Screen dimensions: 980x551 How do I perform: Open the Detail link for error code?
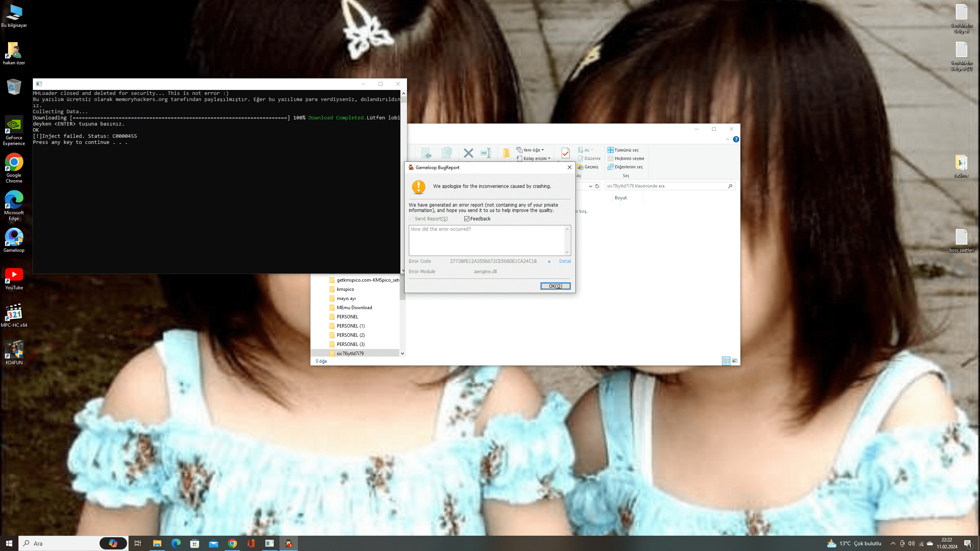tap(565, 261)
